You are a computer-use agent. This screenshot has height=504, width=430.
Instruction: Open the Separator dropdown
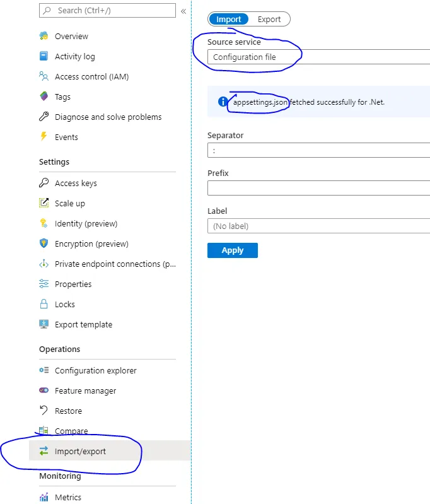318,150
